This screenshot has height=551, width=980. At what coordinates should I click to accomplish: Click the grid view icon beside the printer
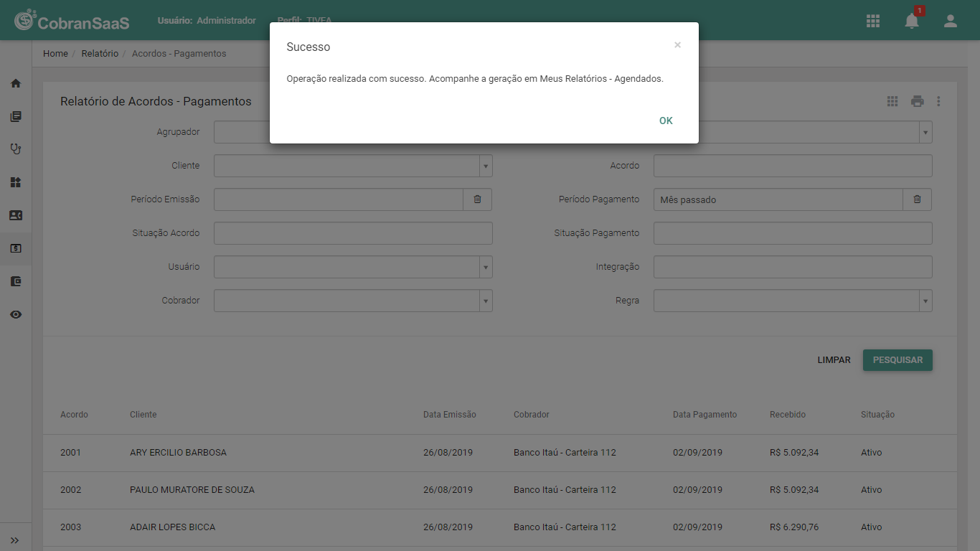pyautogui.click(x=892, y=101)
